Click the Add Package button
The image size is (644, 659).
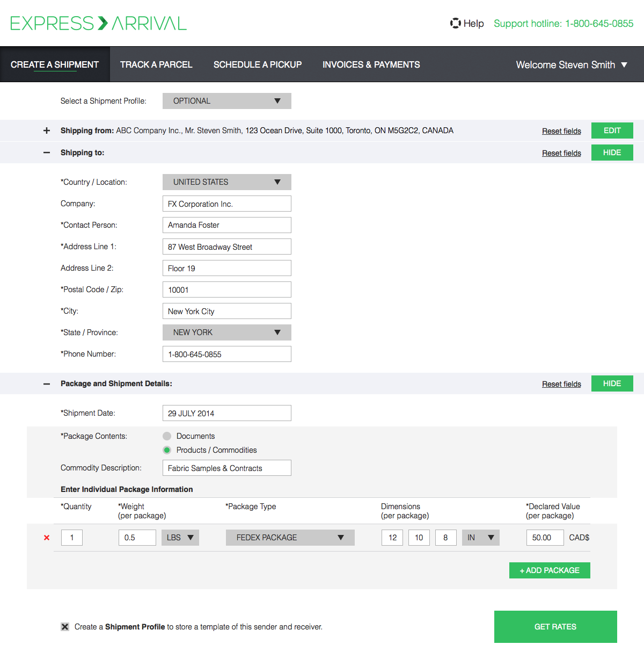pyautogui.click(x=550, y=570)
